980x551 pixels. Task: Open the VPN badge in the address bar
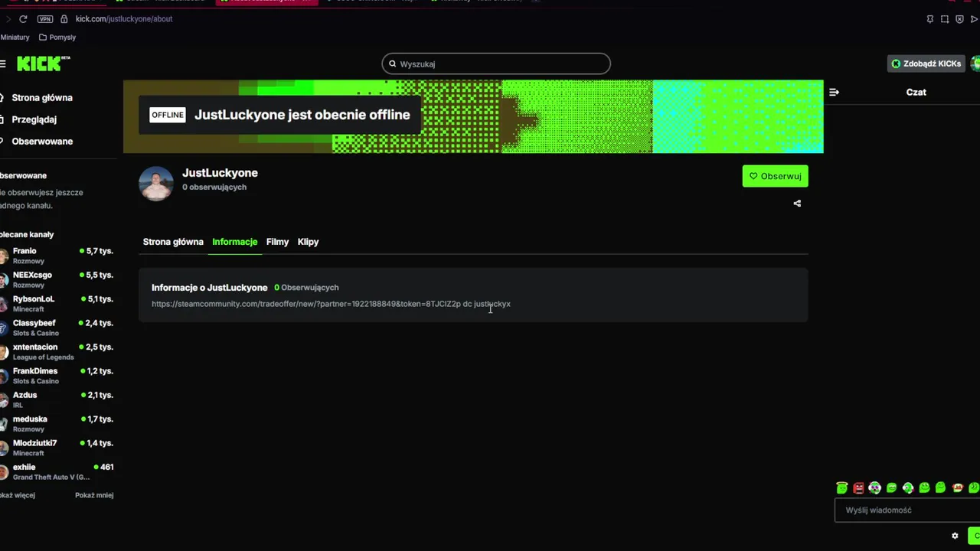pos(47,19)
